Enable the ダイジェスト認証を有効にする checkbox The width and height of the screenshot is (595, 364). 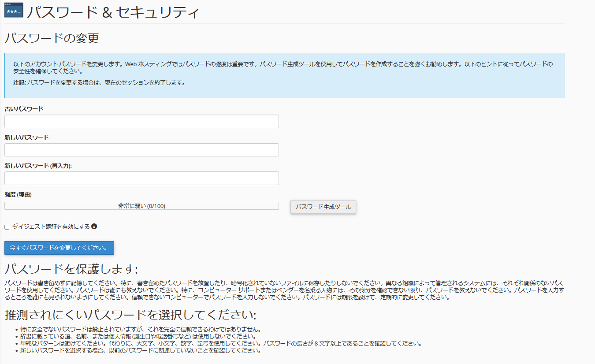coord(7,227)
